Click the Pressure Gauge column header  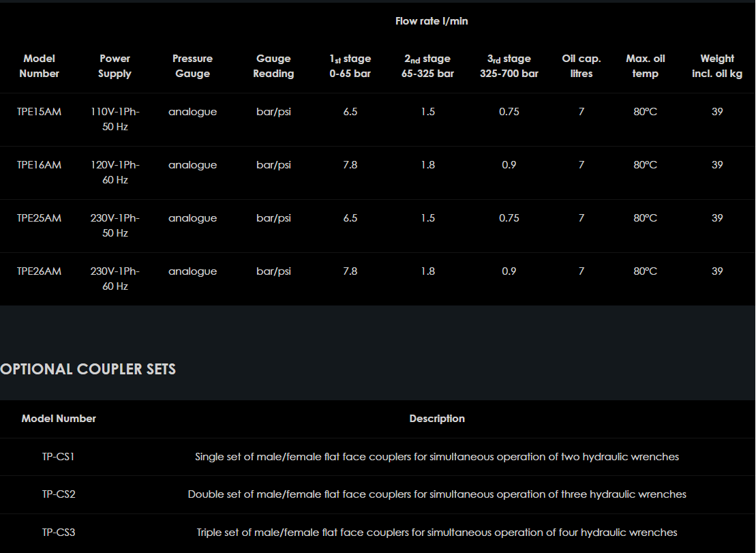(192, 66)
